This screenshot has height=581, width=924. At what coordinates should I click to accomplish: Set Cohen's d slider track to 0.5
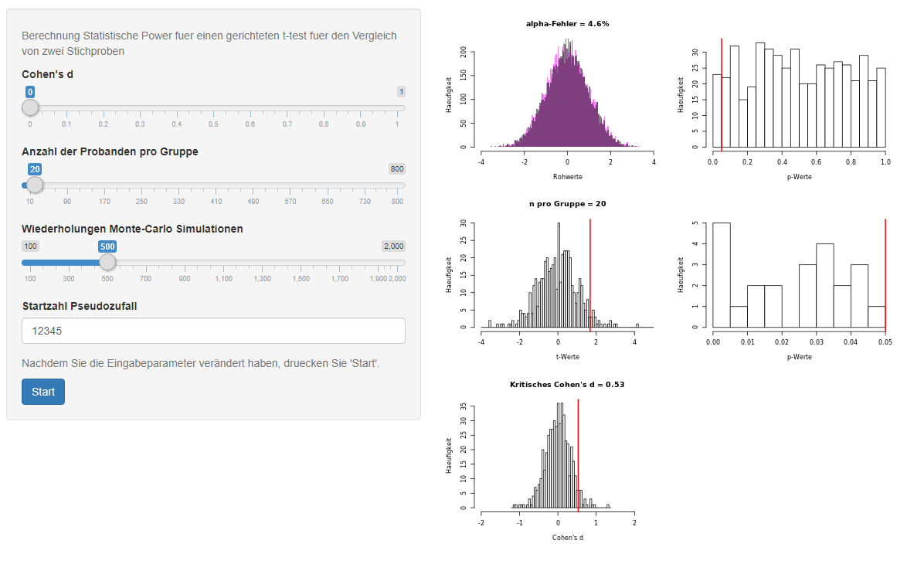point(214,107)
